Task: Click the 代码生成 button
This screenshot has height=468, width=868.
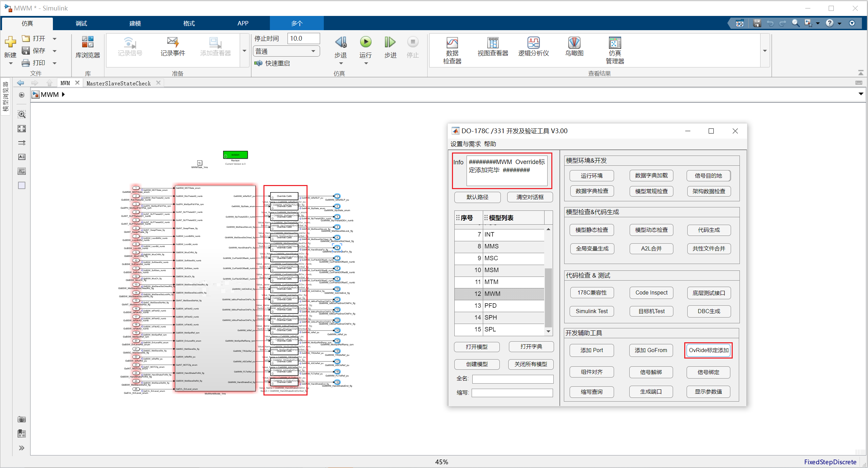Action: pos(709,230)
